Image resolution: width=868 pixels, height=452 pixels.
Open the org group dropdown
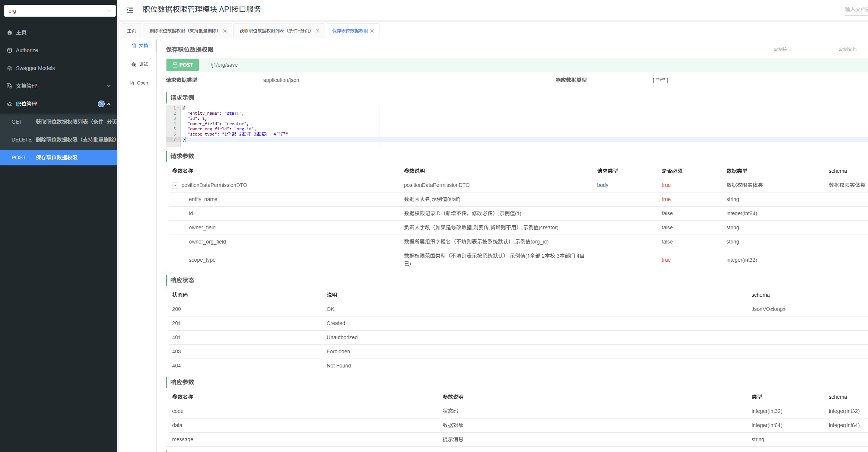click(x=60, y=11)
